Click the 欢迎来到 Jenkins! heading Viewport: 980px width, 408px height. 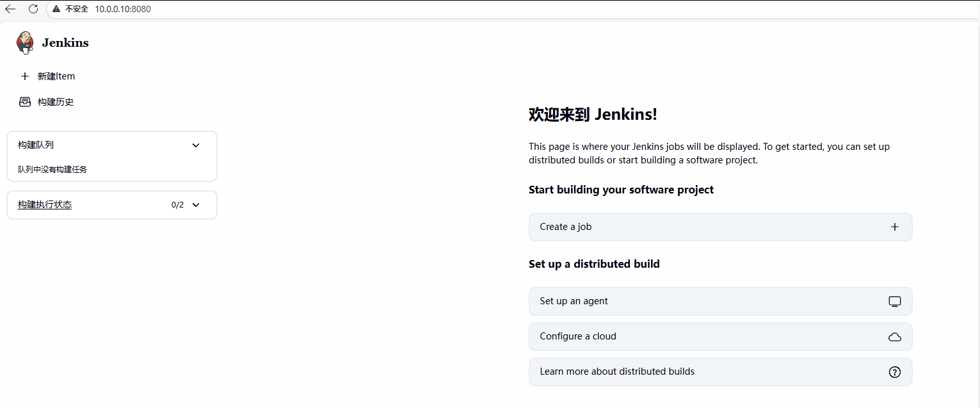click(593, 115)
